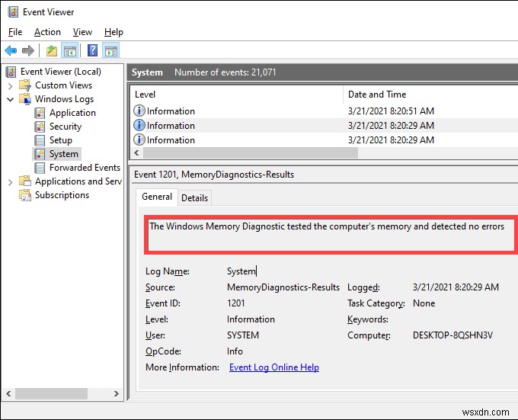Click the Application log icon
The width and height of the screenshot is (518, 420).
point(40,113)
